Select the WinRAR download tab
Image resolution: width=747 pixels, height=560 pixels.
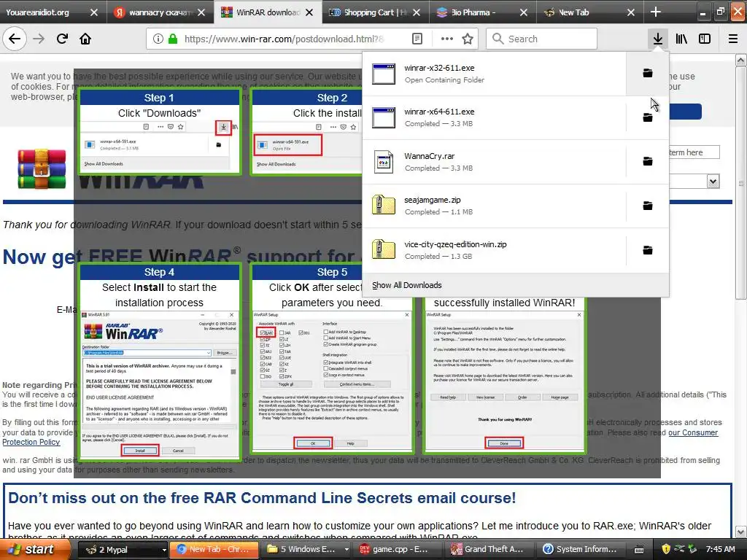[x=267, y=12]
